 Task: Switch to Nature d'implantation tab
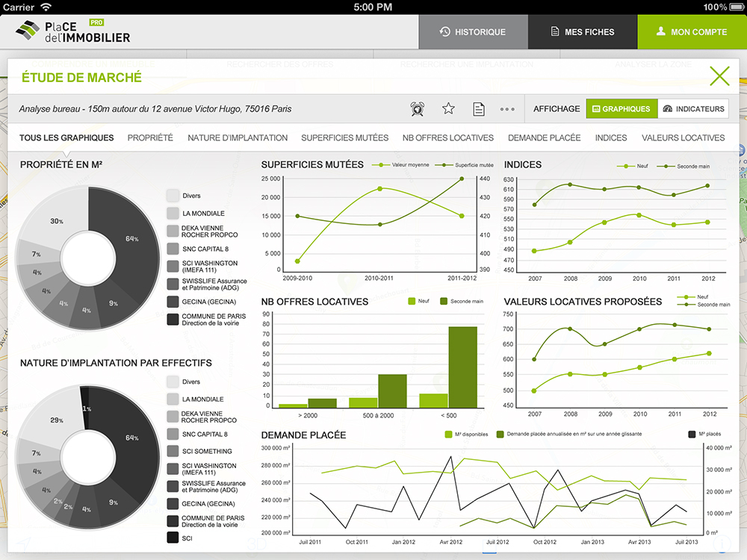click(x=238, y=138)
